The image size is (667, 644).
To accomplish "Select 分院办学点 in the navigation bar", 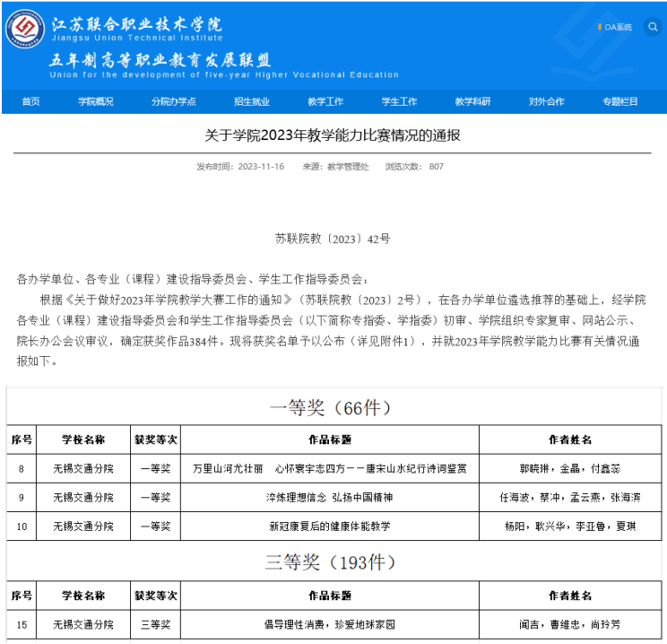I will click(173, 101).
